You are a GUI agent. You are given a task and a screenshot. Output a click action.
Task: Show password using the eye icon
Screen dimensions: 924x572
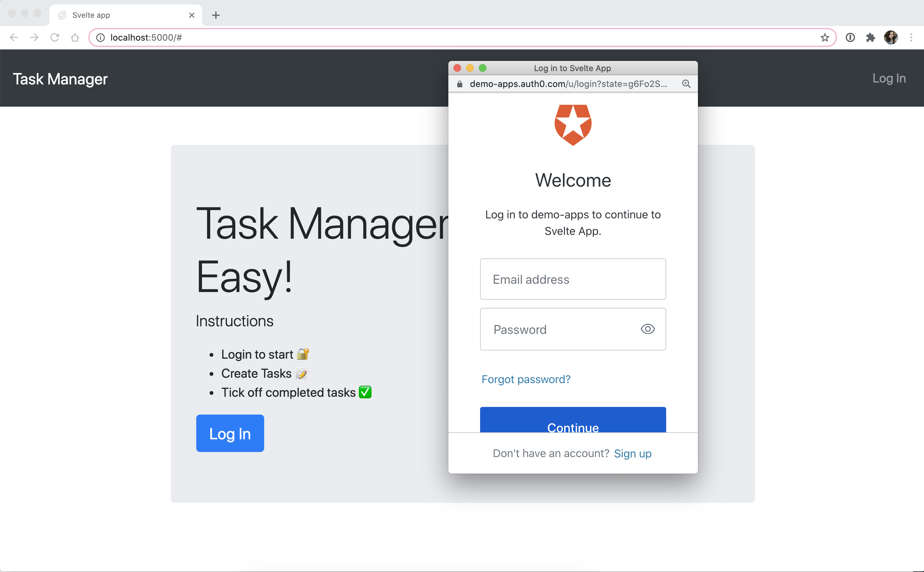point(647,329)
